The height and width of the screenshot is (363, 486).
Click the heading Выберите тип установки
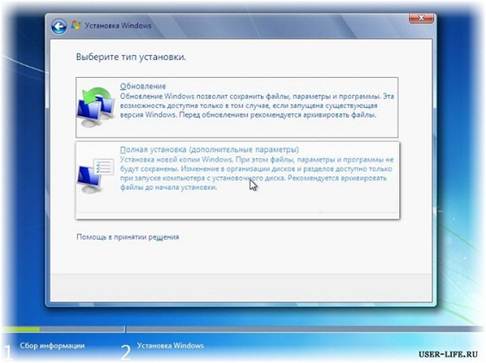(131, 57)
